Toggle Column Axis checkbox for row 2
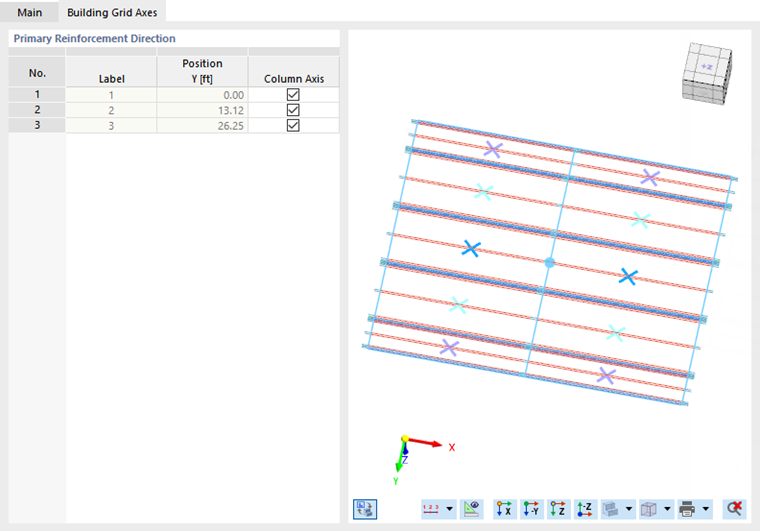Viewport: 760px width, 531px height. click(293, 110)
